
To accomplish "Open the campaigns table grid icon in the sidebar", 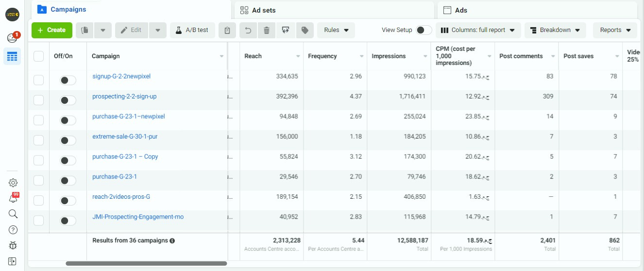I will click(x=12, y=57).
